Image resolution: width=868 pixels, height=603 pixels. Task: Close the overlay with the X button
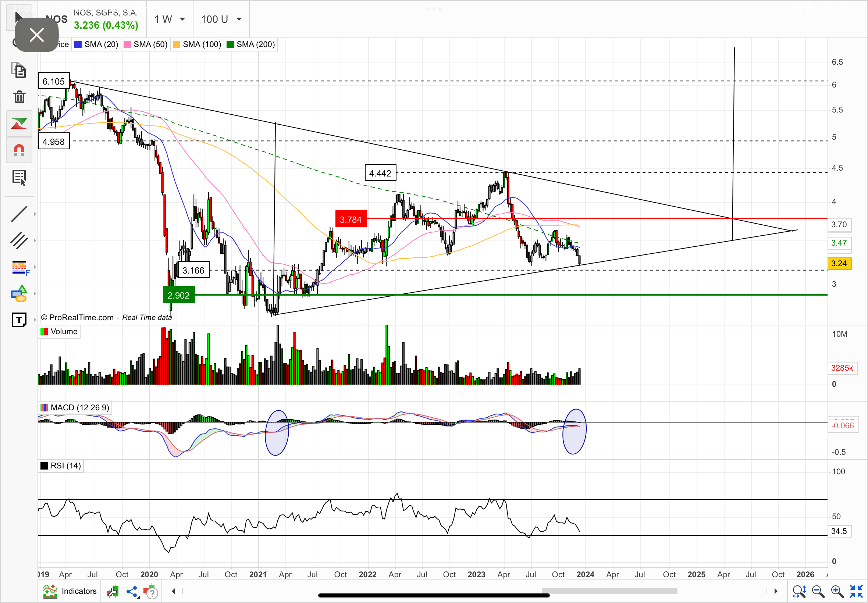[x=37, y=35]
